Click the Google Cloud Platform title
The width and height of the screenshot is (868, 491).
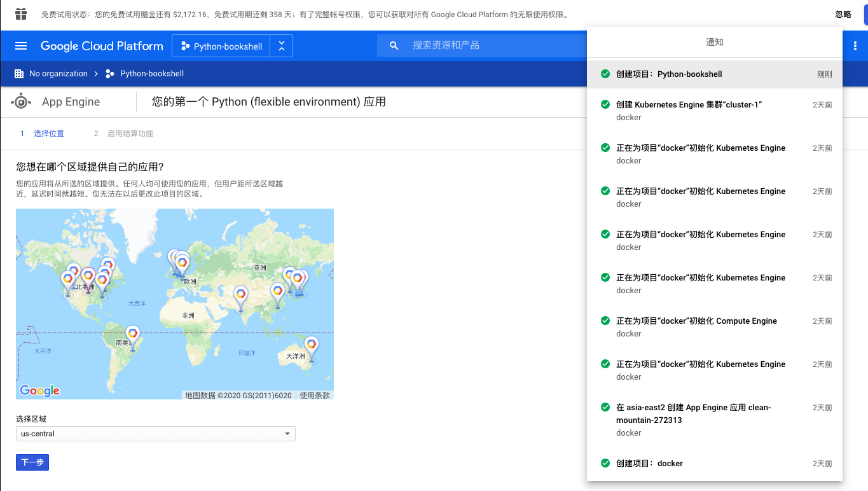[102, 46]
